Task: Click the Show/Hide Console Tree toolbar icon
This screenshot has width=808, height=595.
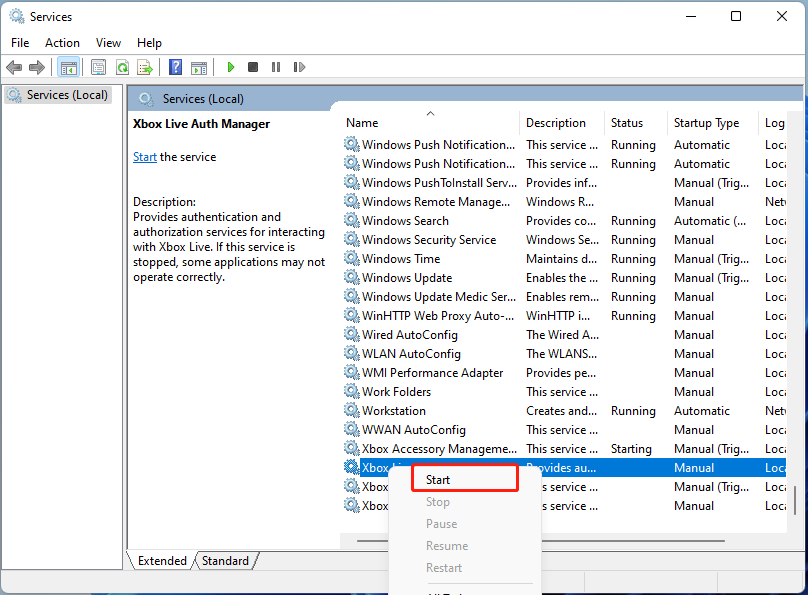Action: point(69,67)
